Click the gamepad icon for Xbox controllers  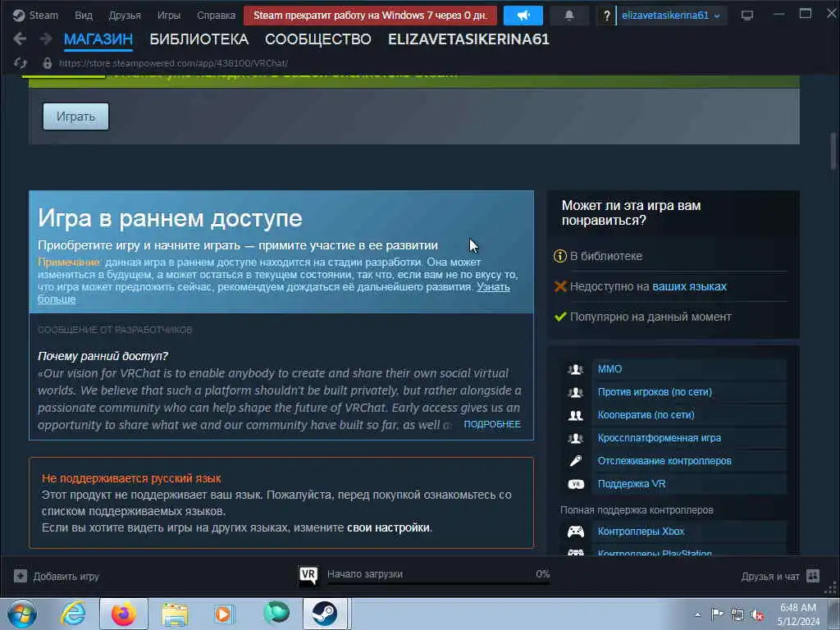pos(575,532)
